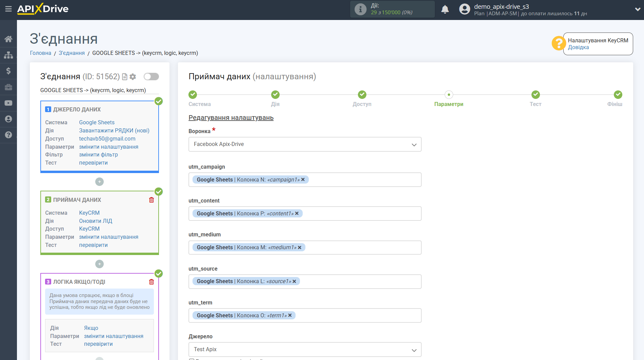
Task: Remove the source1 tag
Action: 294,281
